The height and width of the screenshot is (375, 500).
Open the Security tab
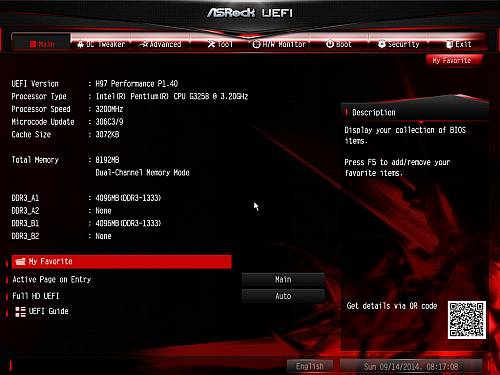398,44
